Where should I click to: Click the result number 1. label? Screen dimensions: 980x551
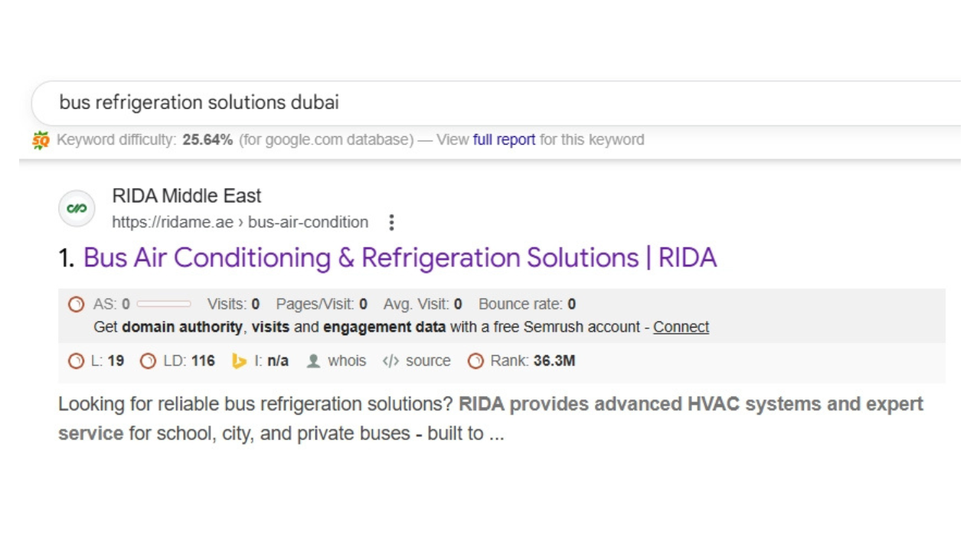67,258
